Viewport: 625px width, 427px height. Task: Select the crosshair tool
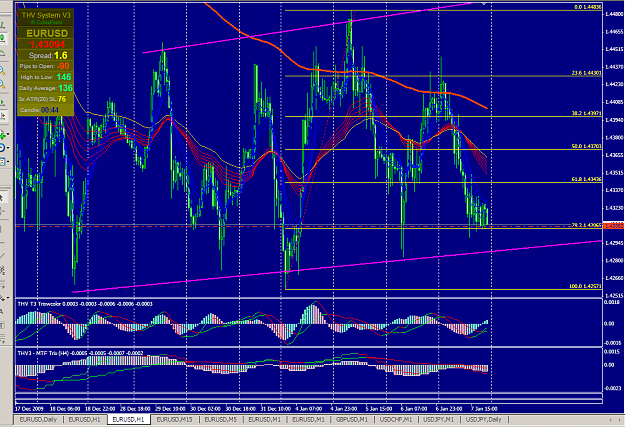(x=2, y=211)
